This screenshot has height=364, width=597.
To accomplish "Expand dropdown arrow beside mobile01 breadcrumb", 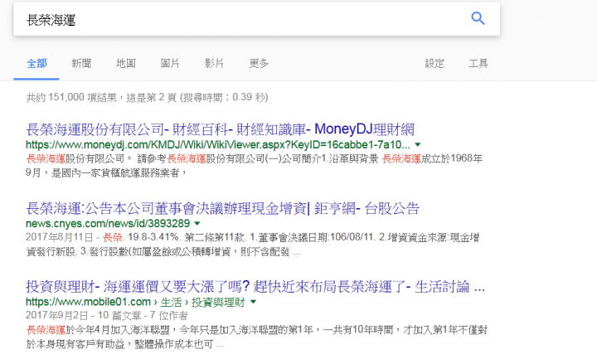I will [253, 302].
